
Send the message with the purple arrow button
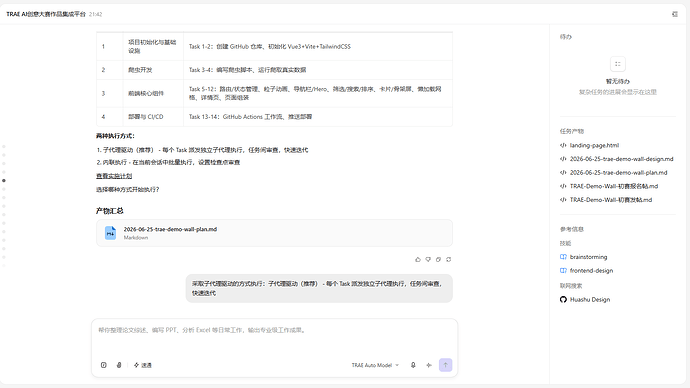[445, 365]
